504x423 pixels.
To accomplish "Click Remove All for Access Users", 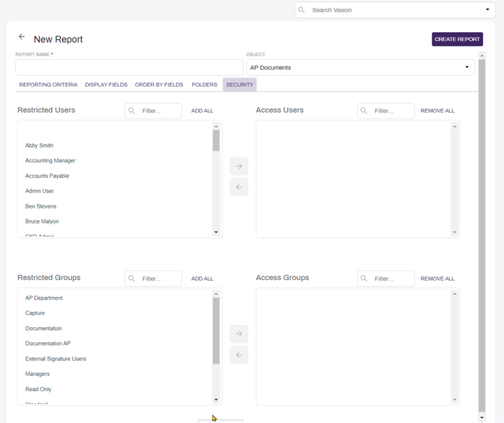I will [x=437, y=111].
